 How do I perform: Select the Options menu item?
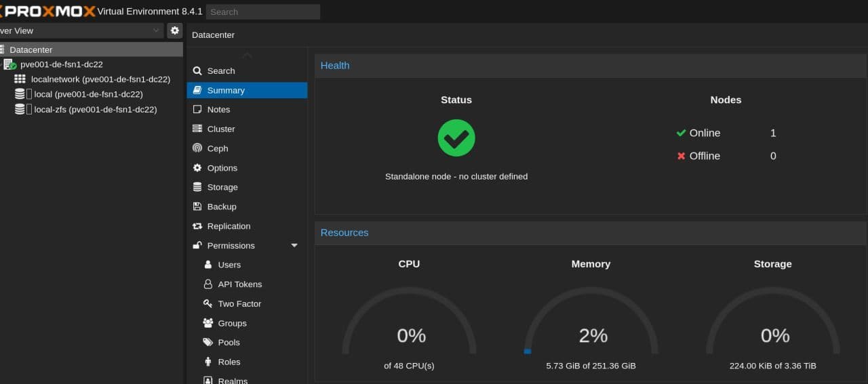[x=222, y=168]
